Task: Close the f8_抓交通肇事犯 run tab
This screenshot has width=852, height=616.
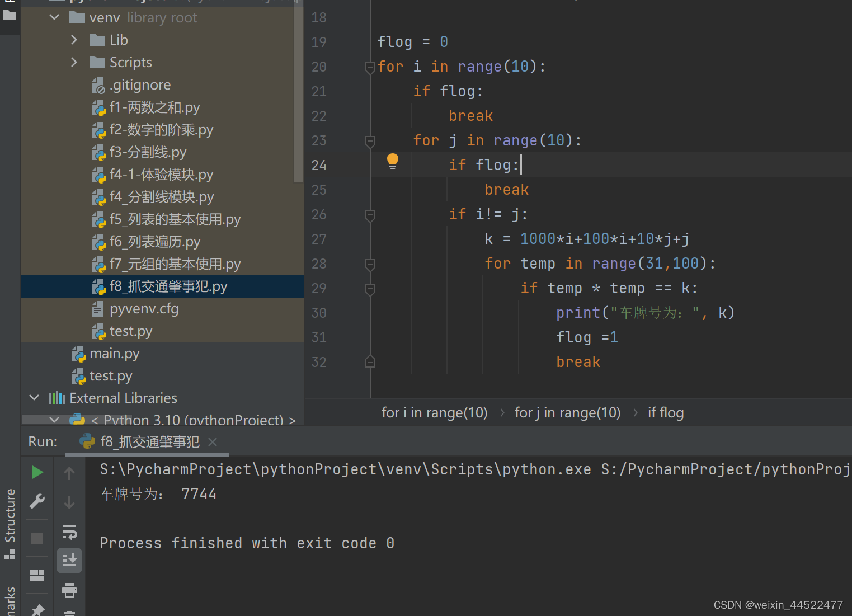Action: (213, 442)
